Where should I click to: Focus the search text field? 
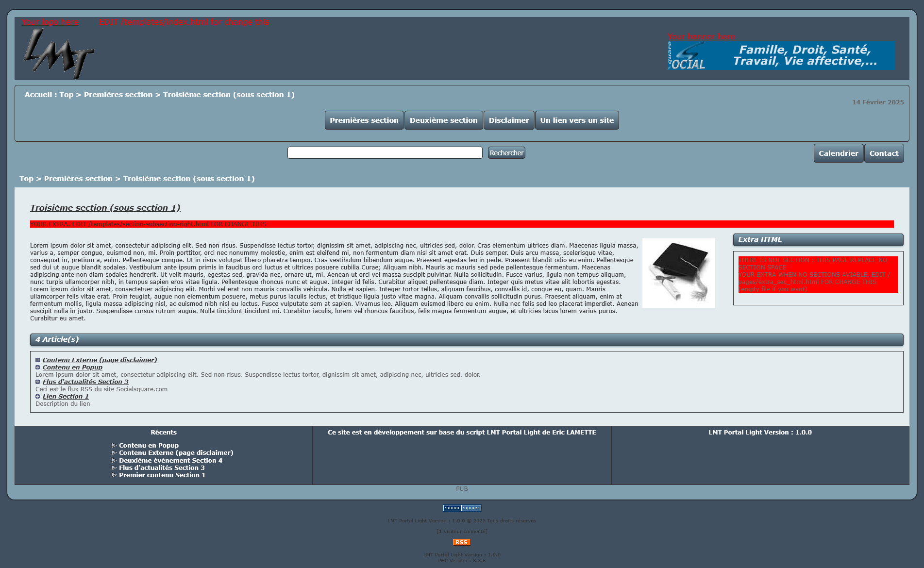click(385, 153)
